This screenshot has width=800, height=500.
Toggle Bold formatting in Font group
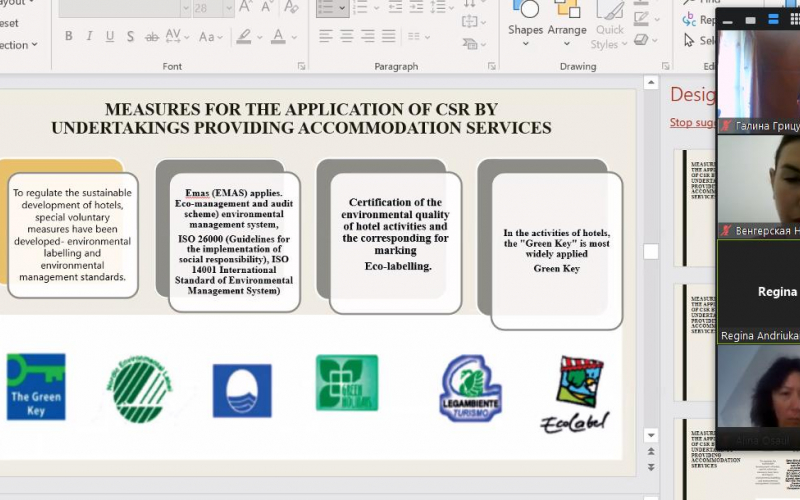(68, 36)
